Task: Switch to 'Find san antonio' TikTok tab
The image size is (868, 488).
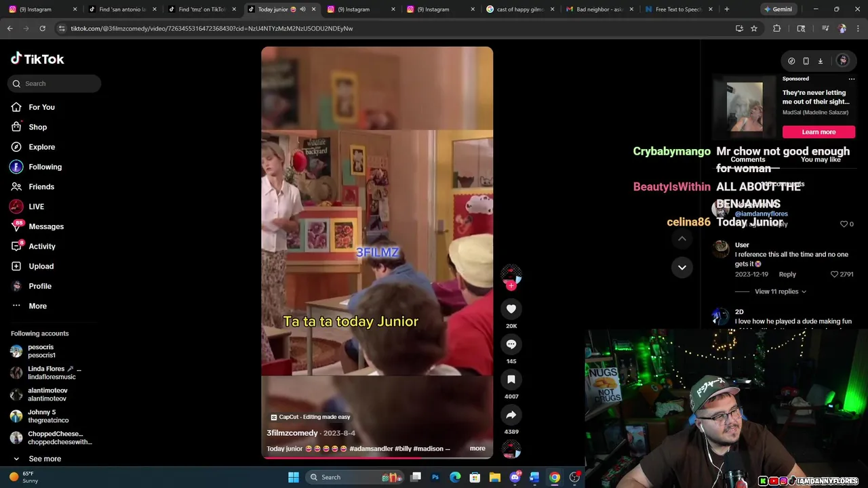Action: point(123,9)
